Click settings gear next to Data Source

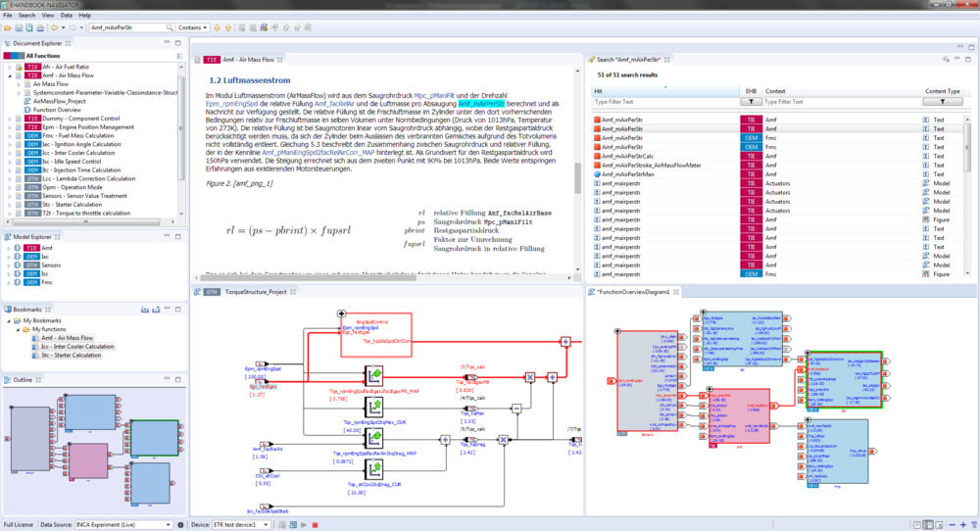(180, 525)
